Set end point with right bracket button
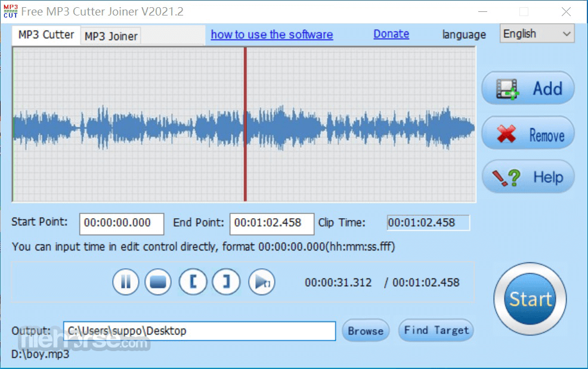This screenshot has height=369, width=588. tap(226, 282)
